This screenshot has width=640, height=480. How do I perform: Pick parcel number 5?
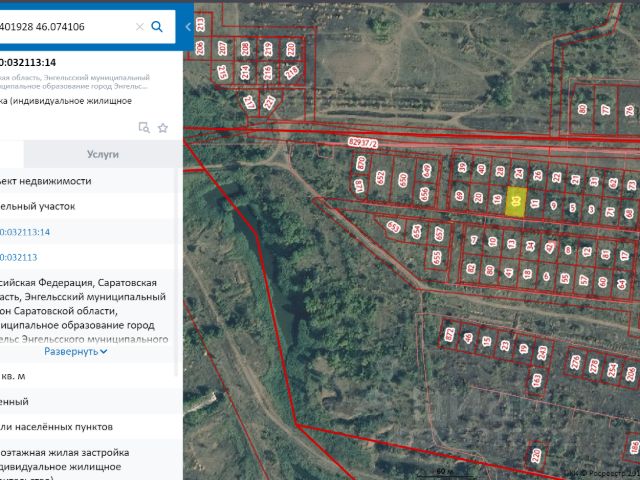(x=573, y=208)
